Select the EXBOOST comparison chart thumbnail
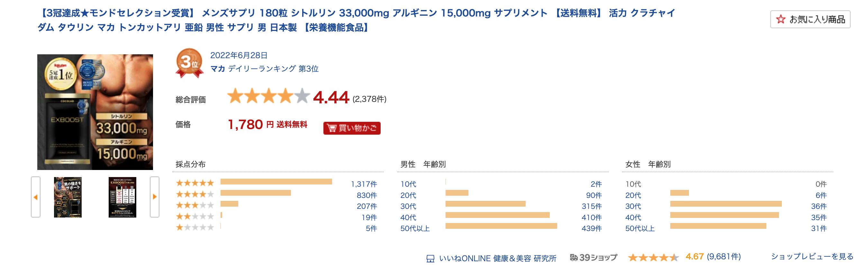Screen dimensions: 868x268 [122, 197]
